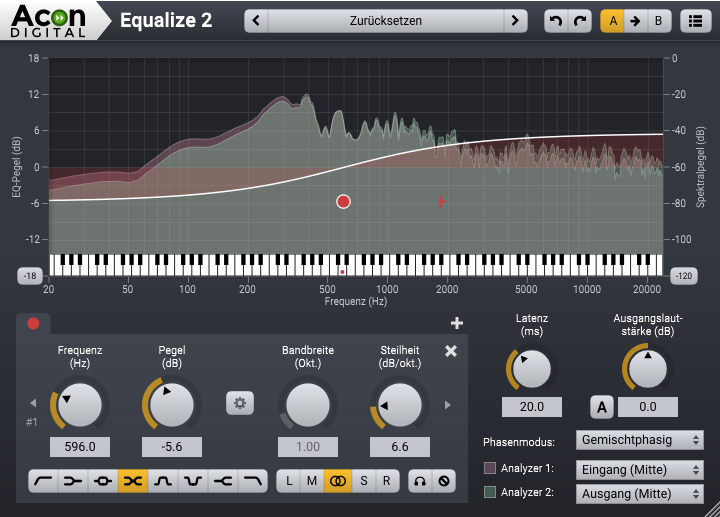Select the red band #1 tab

click(x=33, y=323)
